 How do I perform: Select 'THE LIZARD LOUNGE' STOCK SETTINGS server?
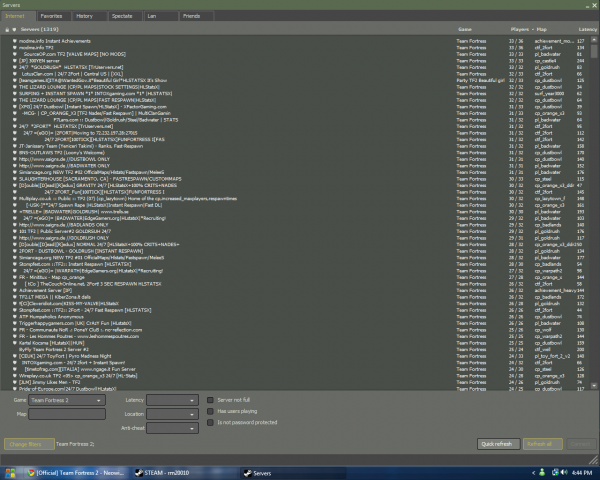point(298,87)
